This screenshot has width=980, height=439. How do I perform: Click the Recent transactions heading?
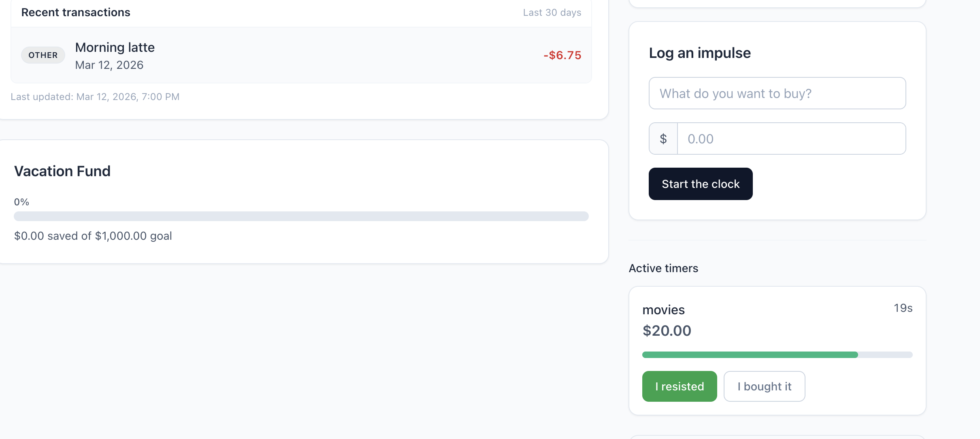[76, 12]
